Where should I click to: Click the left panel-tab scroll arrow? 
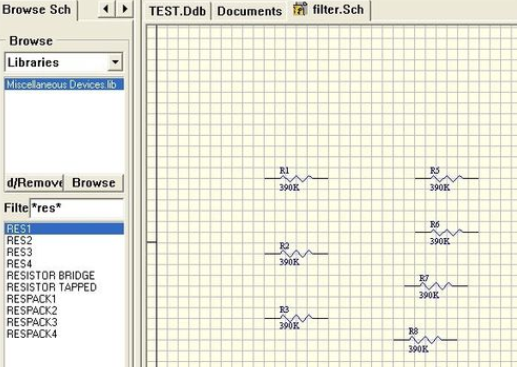(106, 9)
